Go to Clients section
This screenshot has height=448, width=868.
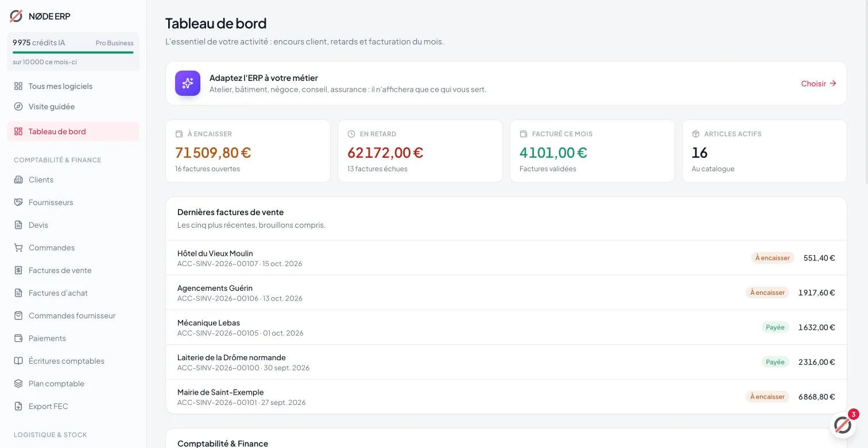pyautogui.click(x=73, y=180)
